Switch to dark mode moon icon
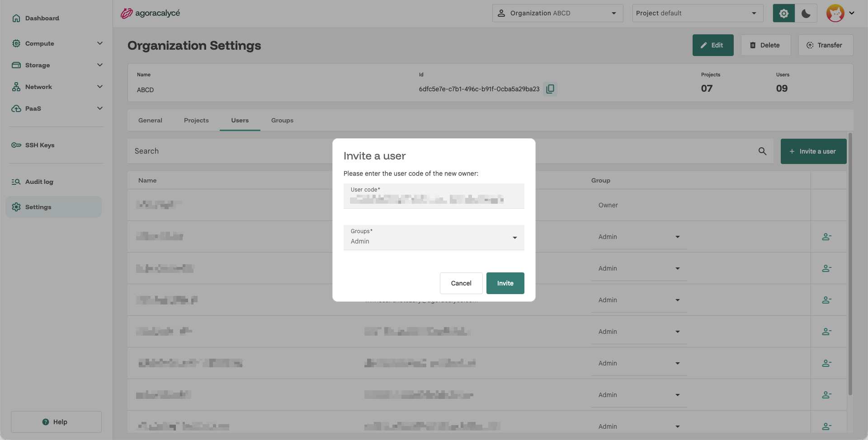 806,13
